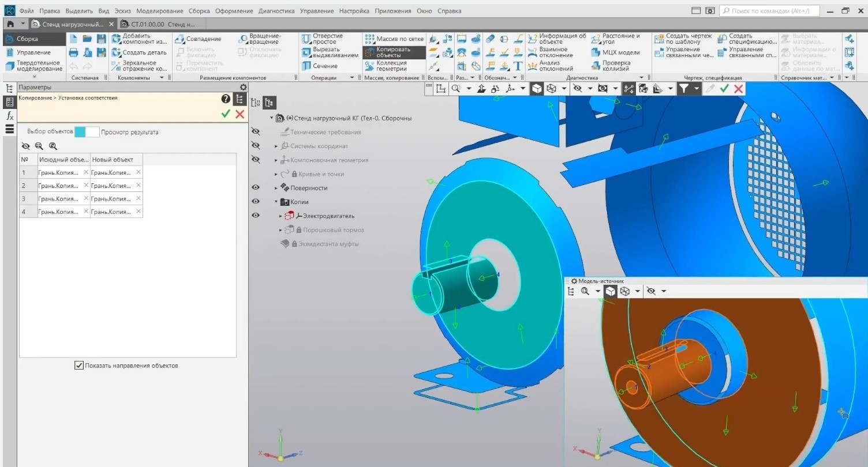Viewport: 868px width, 467px height.
Task: Click Создать чертеж по шаблону
Action: (683, 39)
